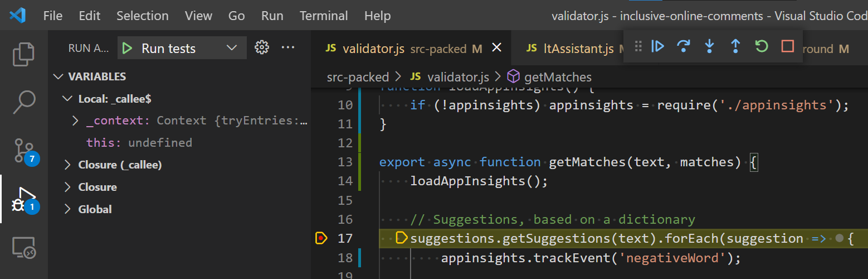Expand the _context variable

pyautogui.click(x=76, y=121)
